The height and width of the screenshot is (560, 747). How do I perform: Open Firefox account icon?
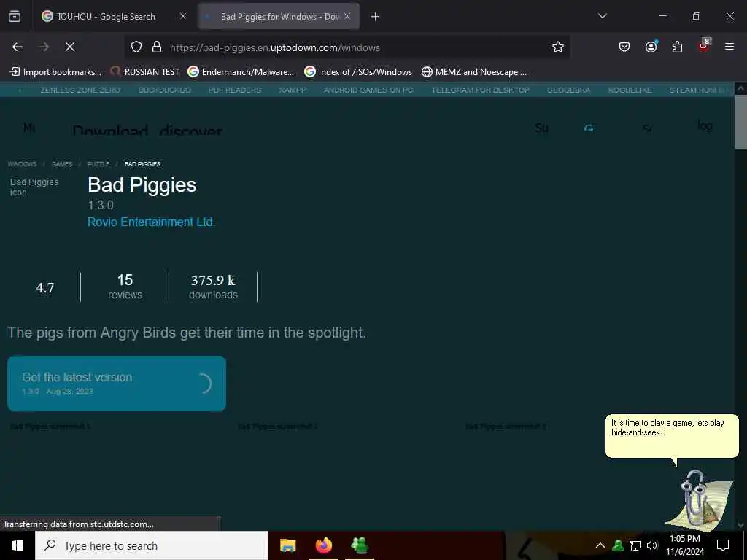point(651,47)
